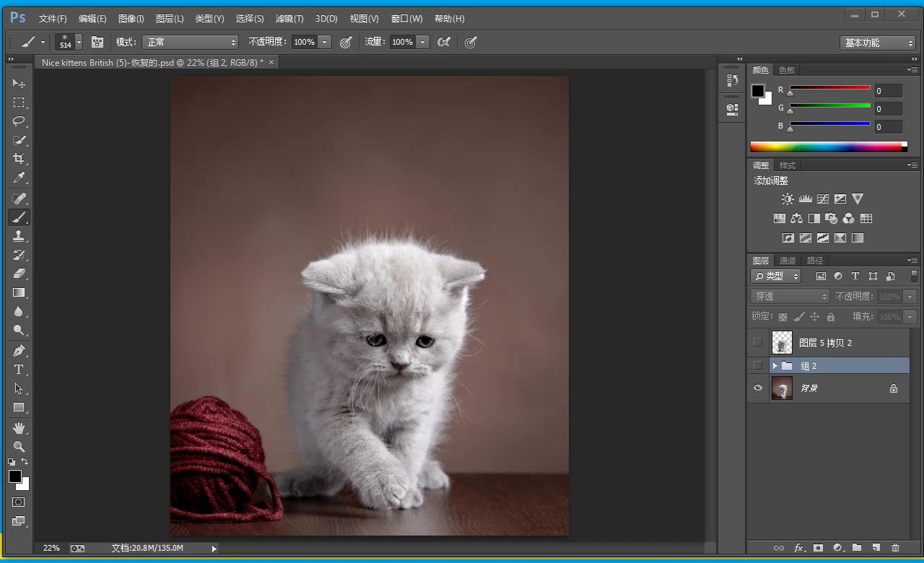The height and width of the screenshot is (563, 924).
Task: Toggle layer filter on/off switch
Action: point(914,276)
